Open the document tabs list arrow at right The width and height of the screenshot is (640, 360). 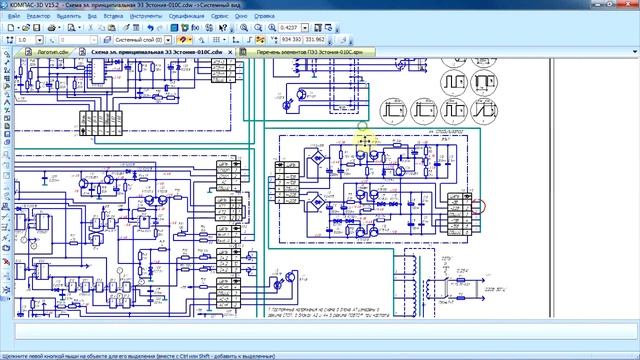(x=635, y=52)
